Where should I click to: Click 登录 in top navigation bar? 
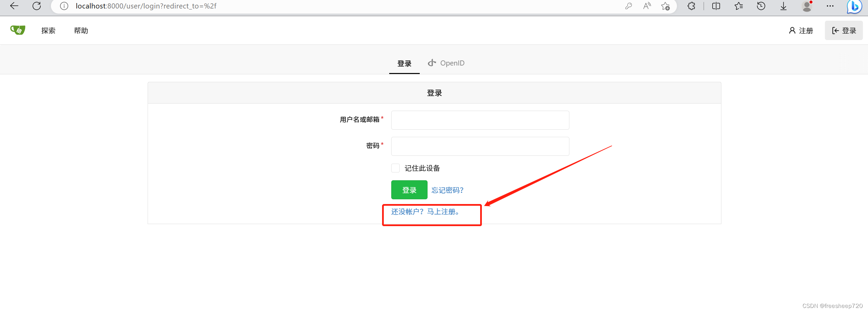click(844, 31)
